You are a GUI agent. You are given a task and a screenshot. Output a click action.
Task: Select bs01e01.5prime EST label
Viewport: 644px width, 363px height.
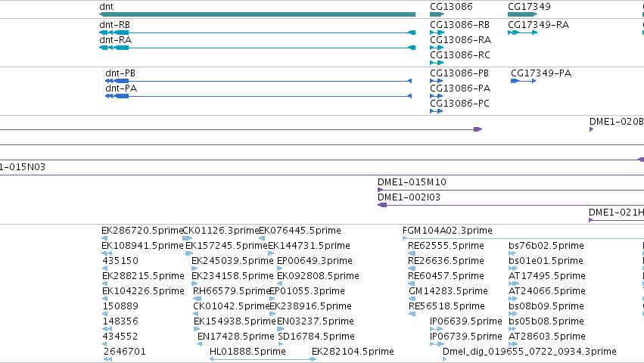click(546, 261)
